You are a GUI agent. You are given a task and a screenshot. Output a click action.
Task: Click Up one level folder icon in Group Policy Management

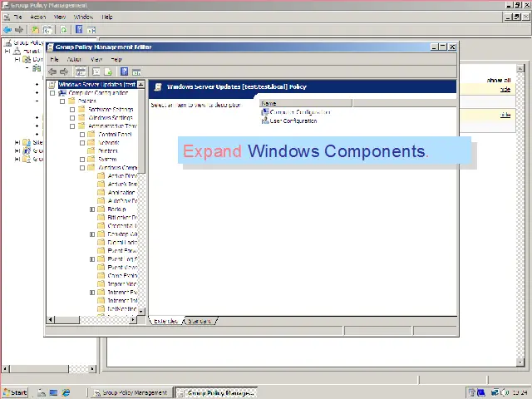pyautogui.click(x=35, y=30)
